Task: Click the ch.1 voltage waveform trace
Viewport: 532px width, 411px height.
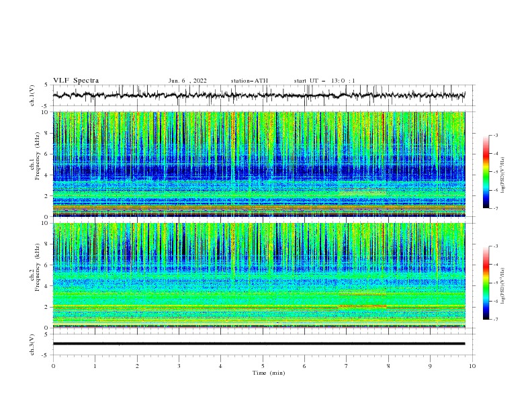Action: point(259,95)
